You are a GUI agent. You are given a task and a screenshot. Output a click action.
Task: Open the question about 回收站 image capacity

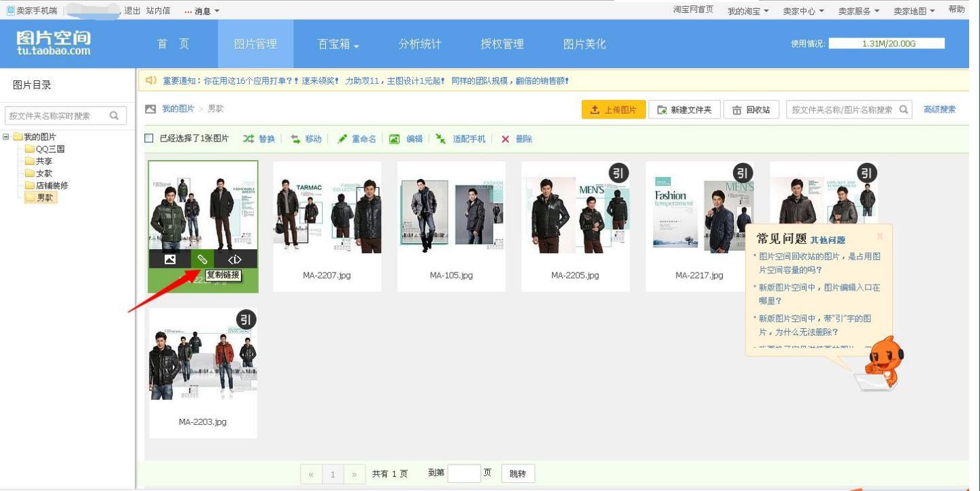tap(820, 263)
